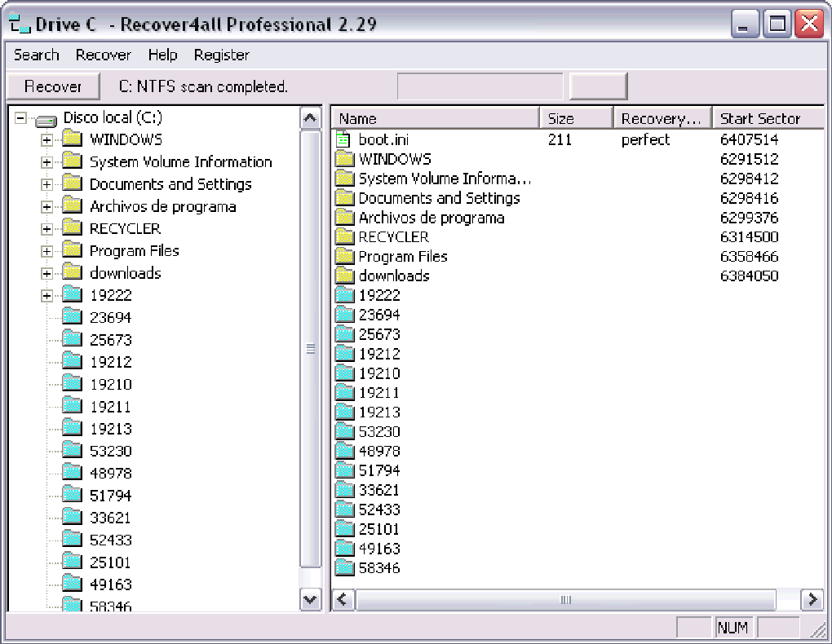Expand downloads folder in tree
The image size is (832, 644).
pyautogui.click(x=47, y=274)
